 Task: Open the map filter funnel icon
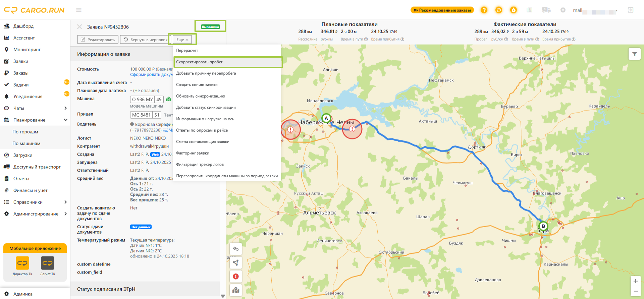pyautogui.click(x=634, y=54)
